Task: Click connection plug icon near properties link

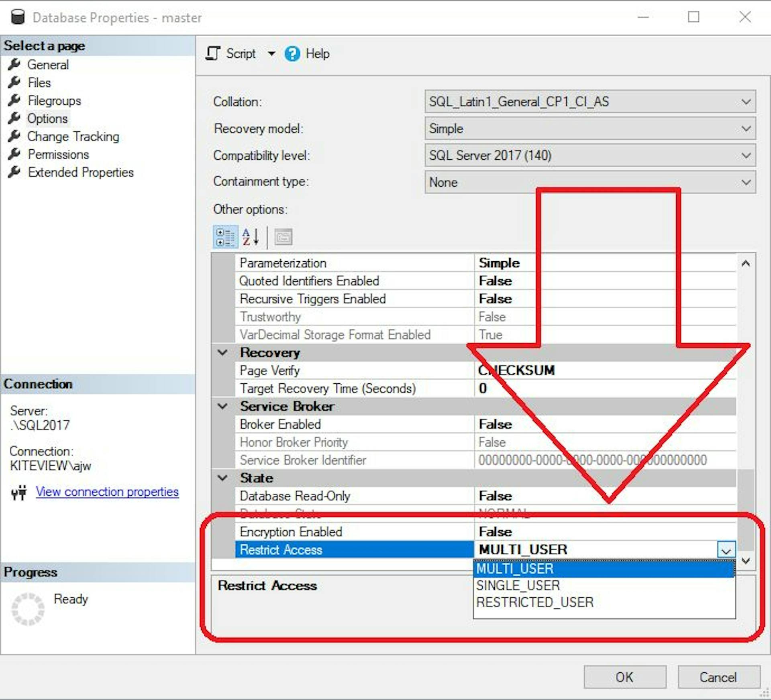Action: (19, 492)
